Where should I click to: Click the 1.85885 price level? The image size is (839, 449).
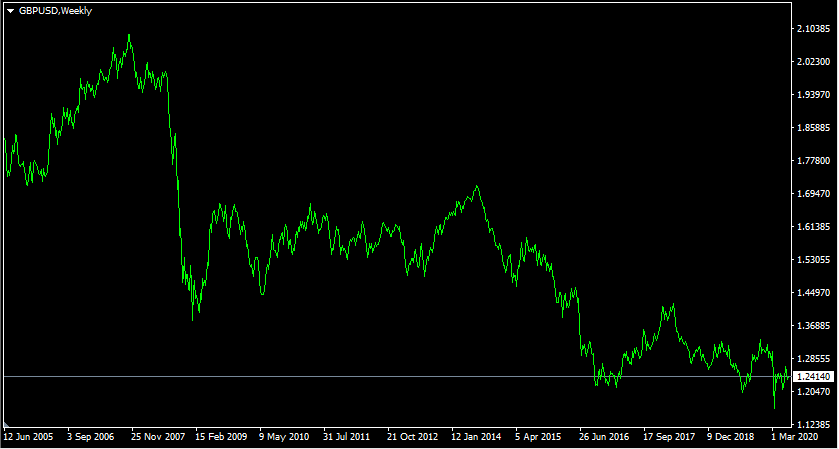pyautogui.click(x=813, y=128)
